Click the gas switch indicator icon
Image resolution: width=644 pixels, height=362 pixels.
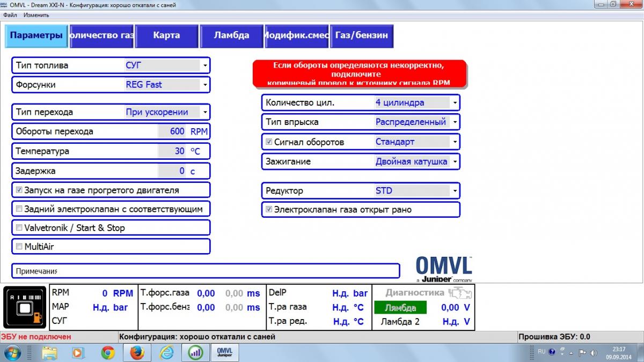25,307
